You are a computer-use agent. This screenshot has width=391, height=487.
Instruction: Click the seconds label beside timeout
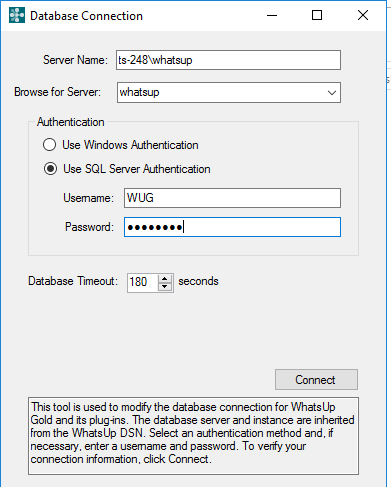click(198, 281)
